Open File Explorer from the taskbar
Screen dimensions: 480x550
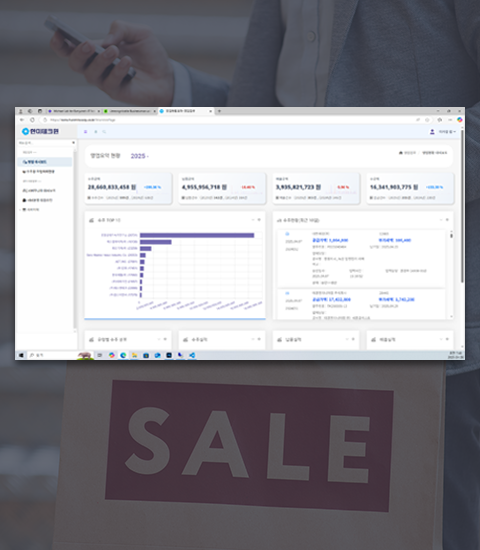[x=134, y=355]
